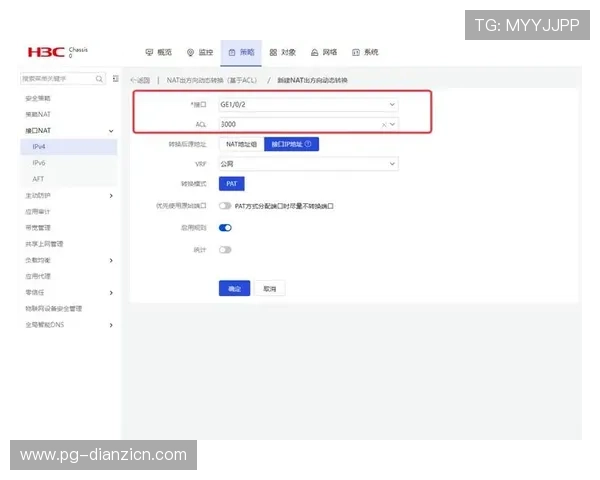
Task: Open 策略NAT in the sidebar
Action: (38, 114)
